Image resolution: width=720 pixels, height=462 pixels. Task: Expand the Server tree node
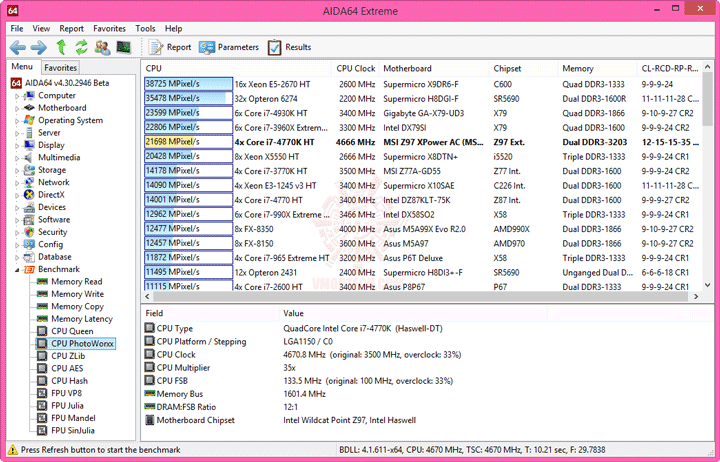[x=17, y=133]
